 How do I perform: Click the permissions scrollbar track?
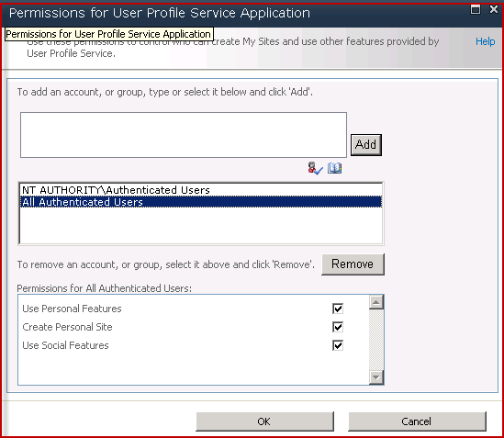pos(375,340)
